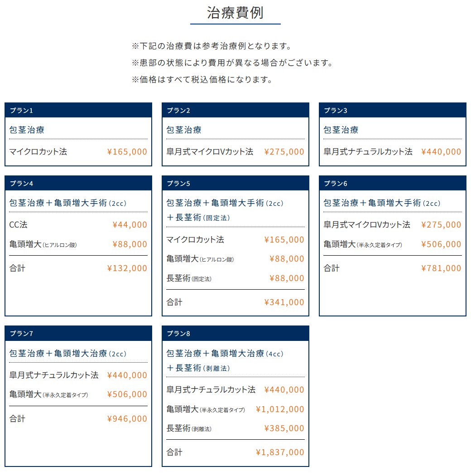This screenshot has width=471, height=476.
Task: Click 包茎治療 title in プラン1 card
Action: (x=27, y=130)
